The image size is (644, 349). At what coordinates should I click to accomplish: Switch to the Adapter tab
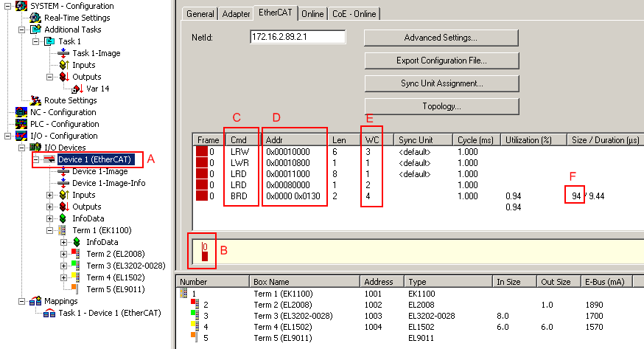(x=237, y=14)
